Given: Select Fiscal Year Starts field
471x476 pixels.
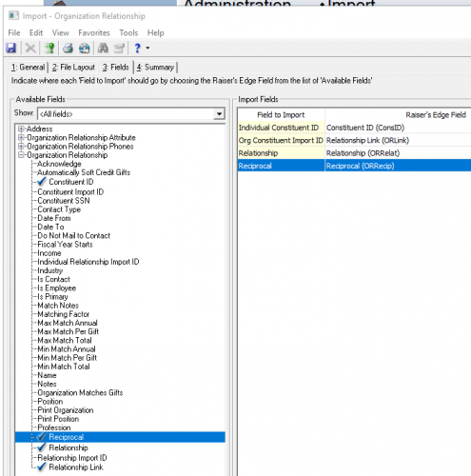Looking at the screenshot, I should (65, 245).
